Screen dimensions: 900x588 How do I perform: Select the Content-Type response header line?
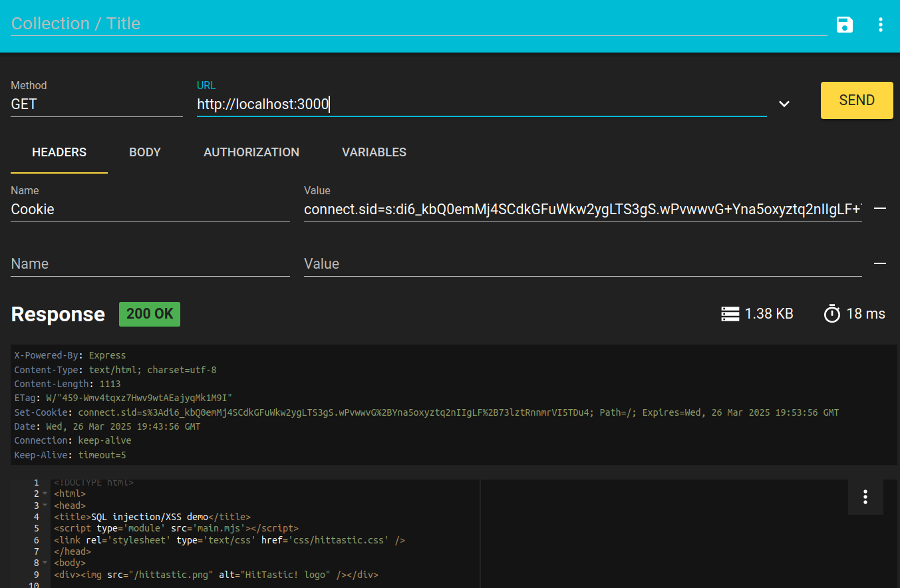tap(115, 370)
